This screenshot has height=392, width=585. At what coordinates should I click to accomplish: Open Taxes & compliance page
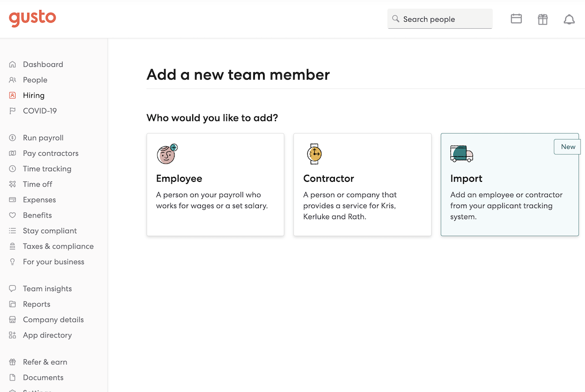pos(58,246)
